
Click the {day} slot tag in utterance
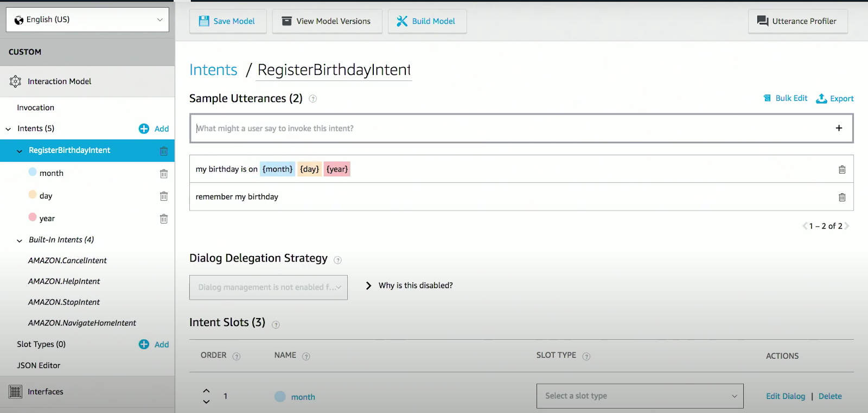pos(310,169)
